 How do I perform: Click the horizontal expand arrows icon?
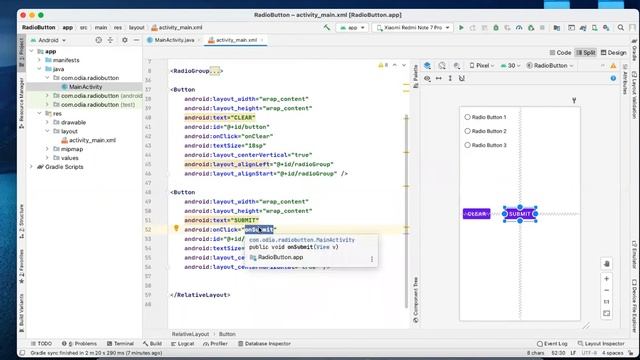[x=439, y=78]
